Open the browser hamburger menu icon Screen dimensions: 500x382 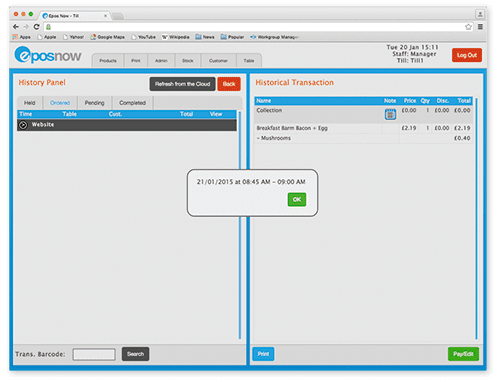480,27
